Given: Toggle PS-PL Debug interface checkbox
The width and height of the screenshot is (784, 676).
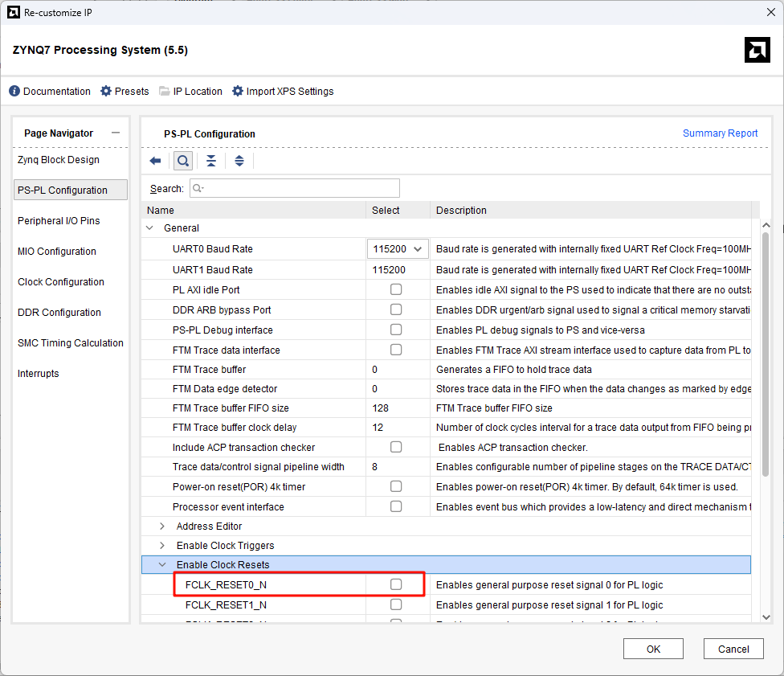Looking at the screenshot, I should 396,330.
